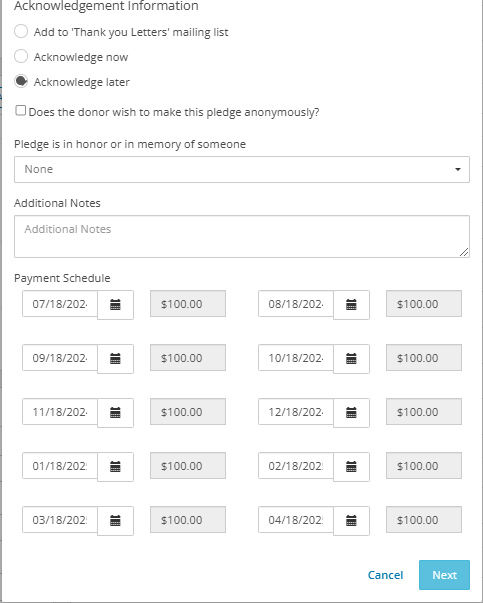Open calendar picker for 12/18 payment date

tap(351, 413)
